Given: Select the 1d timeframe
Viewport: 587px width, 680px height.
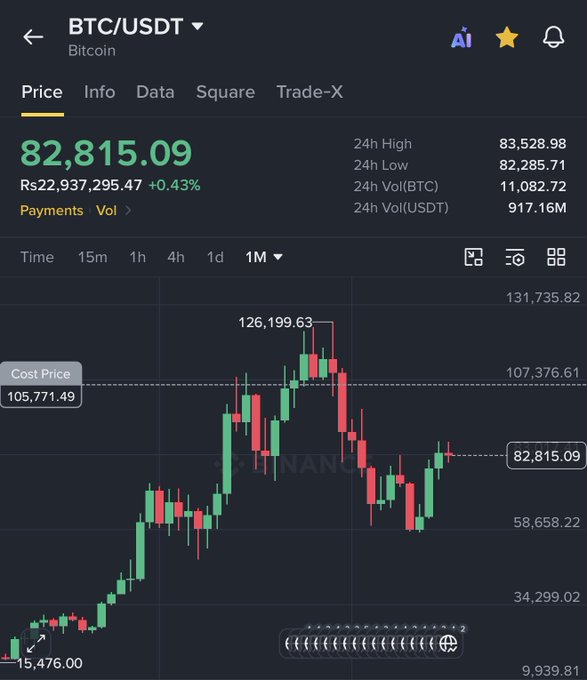Looking at the screenshot, I should click(215, 257).
